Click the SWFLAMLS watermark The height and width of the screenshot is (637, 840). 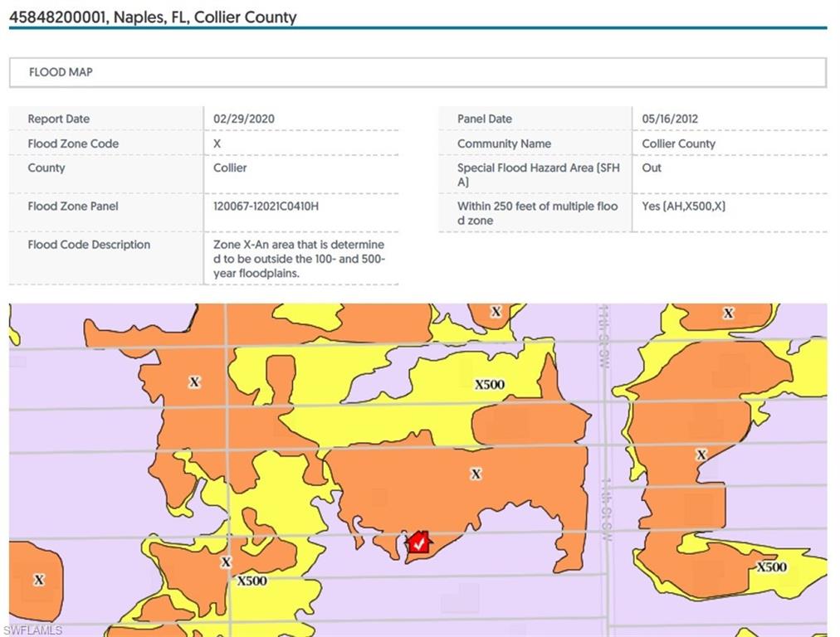32,630
